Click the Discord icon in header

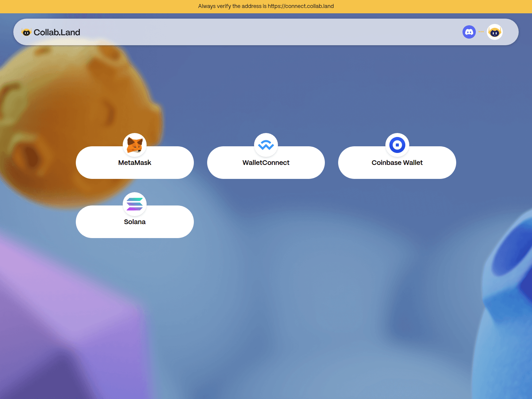[469, 32]
